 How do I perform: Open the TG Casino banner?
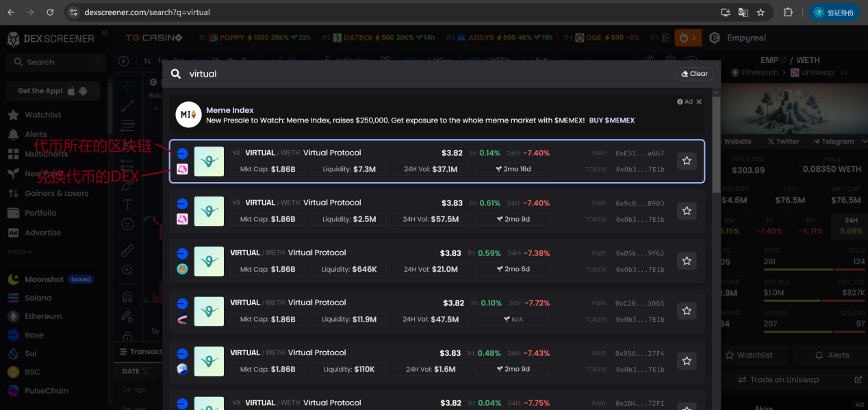click(x=154, y=38)
